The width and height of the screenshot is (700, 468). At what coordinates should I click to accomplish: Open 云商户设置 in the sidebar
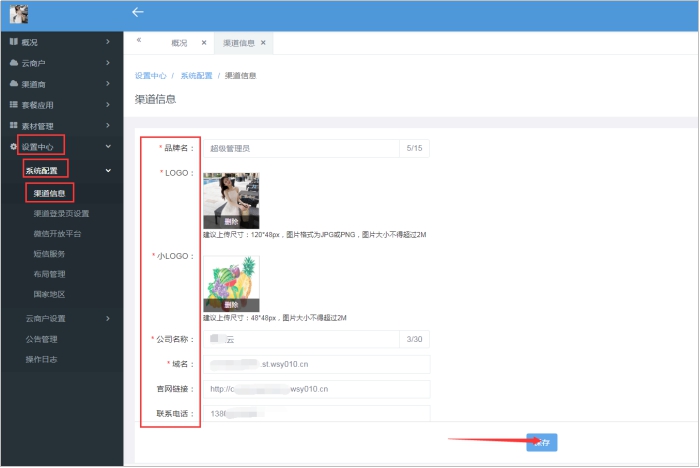(46, 318)
